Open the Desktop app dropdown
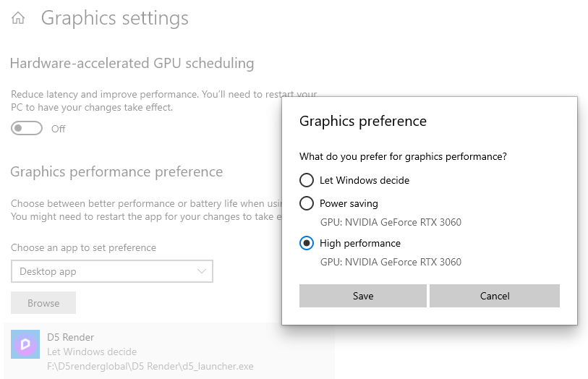 pyautogui.click(x=111, y=272)
